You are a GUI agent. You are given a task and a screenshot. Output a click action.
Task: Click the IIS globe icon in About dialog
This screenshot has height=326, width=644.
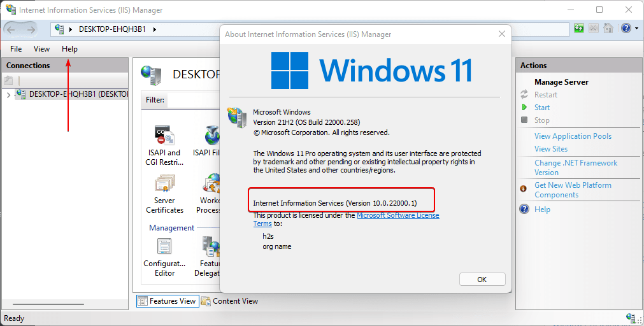(237, 118)
